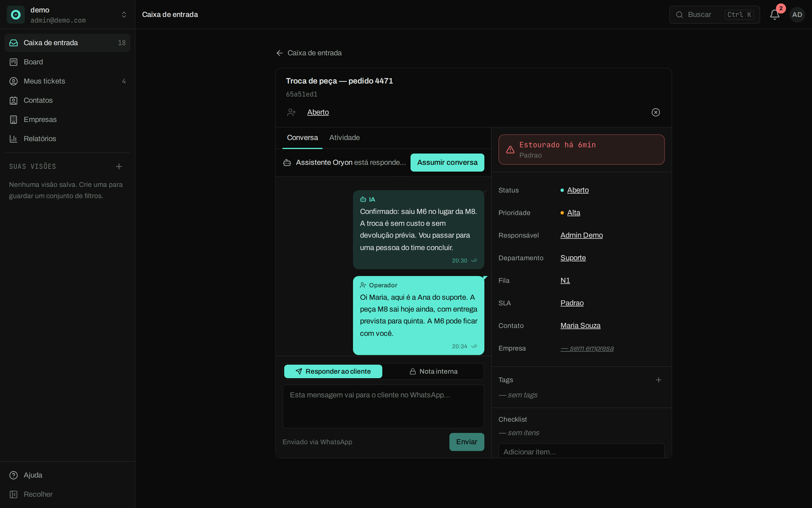812x508 pixels.
Task: Change the SLA value Padrao
Action: tap(572, 303)
